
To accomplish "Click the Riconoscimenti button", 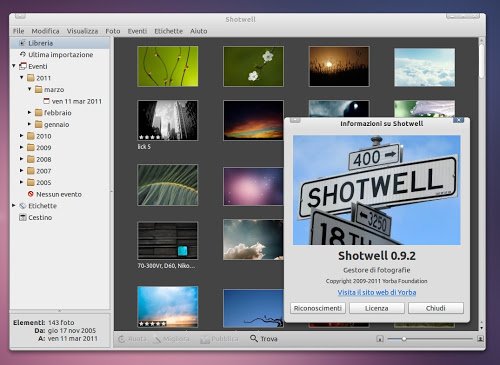I will [318, 308].
